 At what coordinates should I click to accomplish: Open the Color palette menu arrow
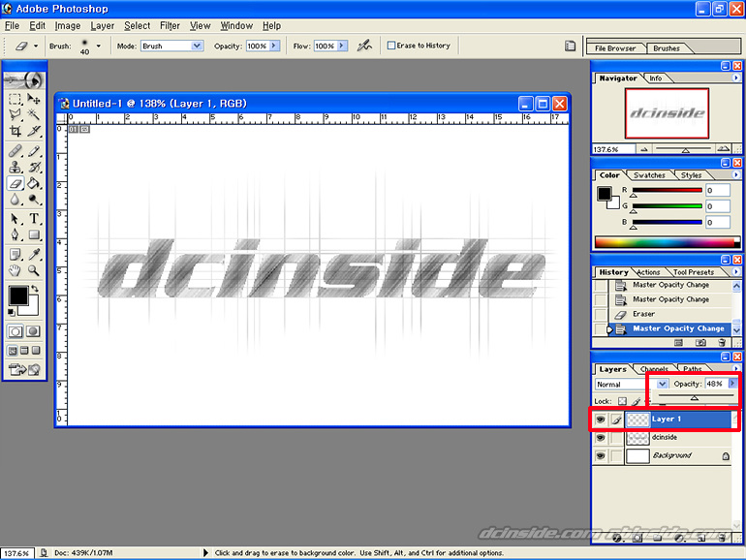coord(736,174)
